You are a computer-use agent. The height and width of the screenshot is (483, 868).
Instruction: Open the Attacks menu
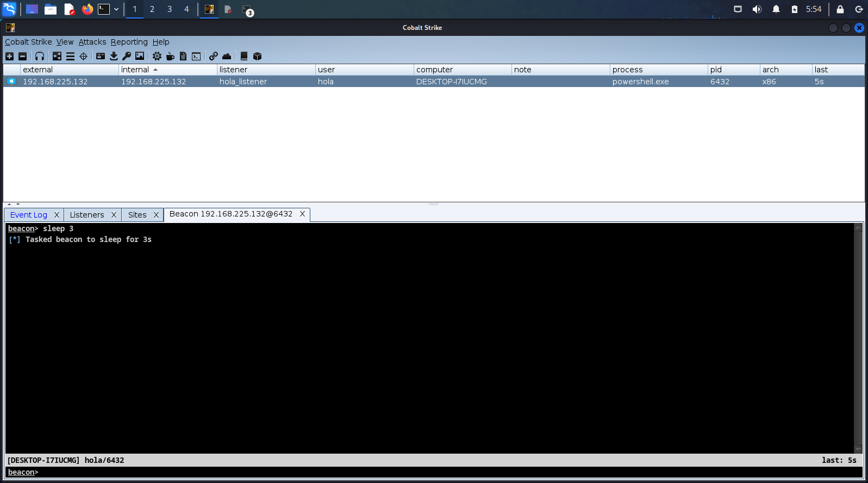(x=92, y=42)
